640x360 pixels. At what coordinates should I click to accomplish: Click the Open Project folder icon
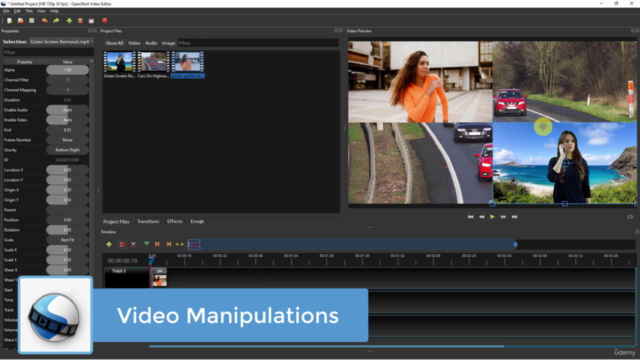[20, 20]
